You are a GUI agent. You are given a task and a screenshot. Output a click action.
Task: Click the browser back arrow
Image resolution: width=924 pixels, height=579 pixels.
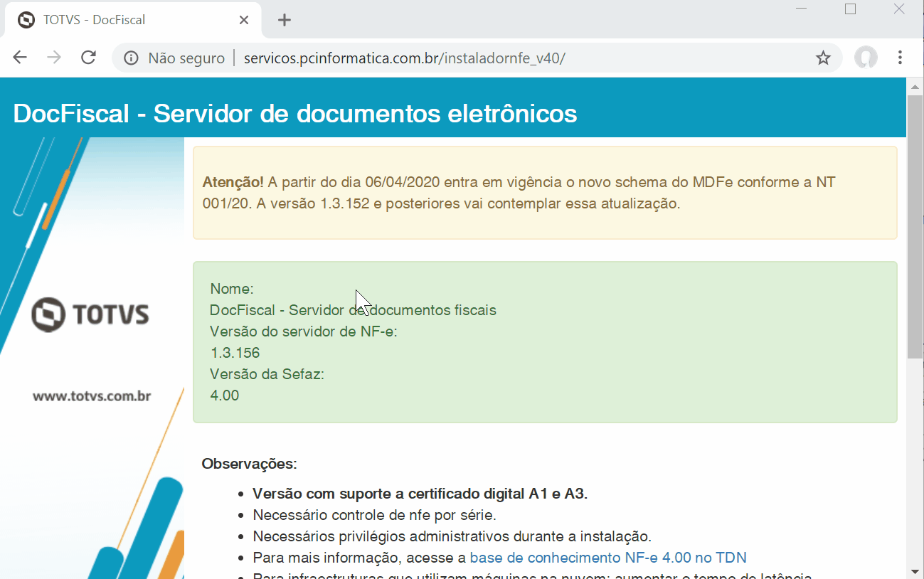[20, 58]
